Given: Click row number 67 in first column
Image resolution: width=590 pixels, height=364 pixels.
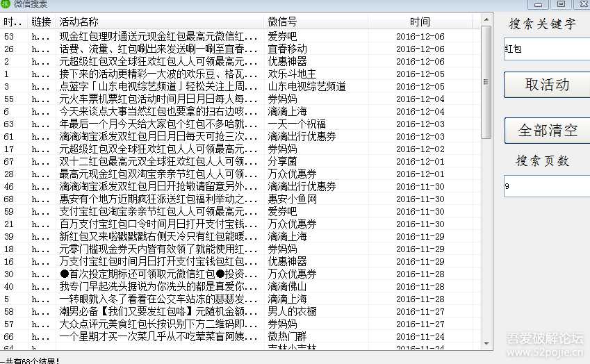Looking at the screenshot, I should pyautogui.click(x=9, y=162).
